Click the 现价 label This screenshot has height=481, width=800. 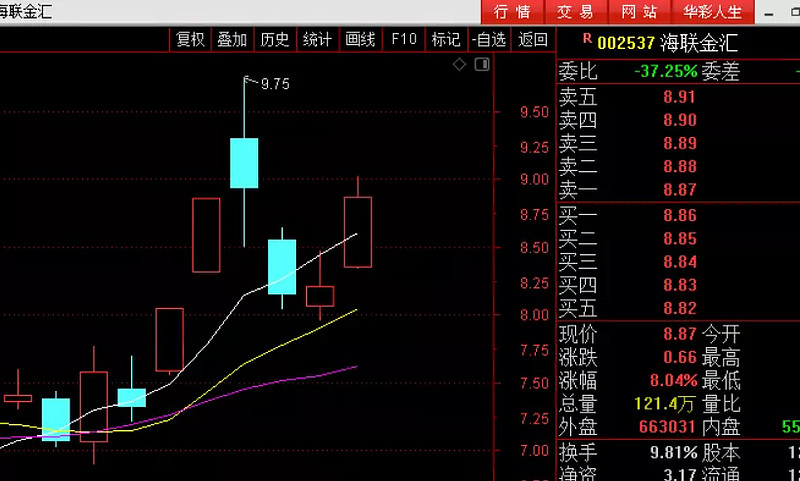coord(578,334)
